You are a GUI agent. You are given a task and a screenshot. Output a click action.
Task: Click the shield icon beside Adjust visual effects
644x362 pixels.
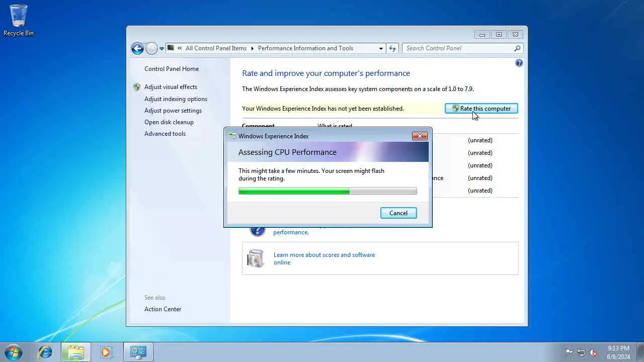pos(137,87)
